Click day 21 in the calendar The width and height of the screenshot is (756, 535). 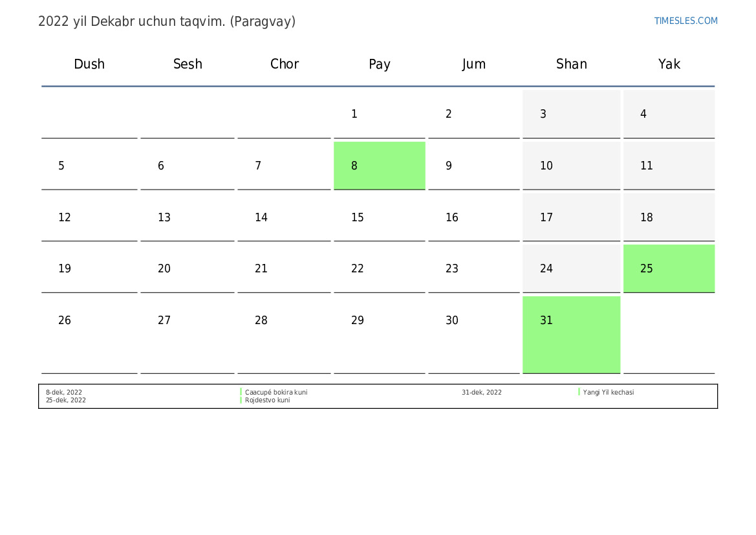[284, 268]
